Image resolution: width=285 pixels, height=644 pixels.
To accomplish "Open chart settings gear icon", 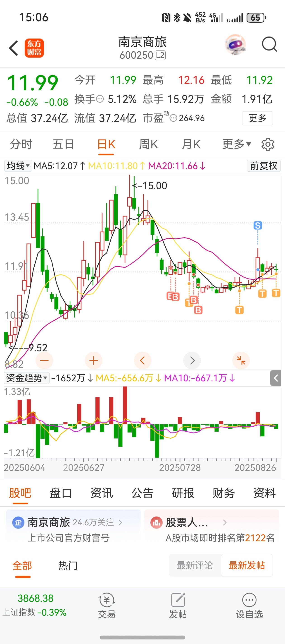I will click(268, 144).
